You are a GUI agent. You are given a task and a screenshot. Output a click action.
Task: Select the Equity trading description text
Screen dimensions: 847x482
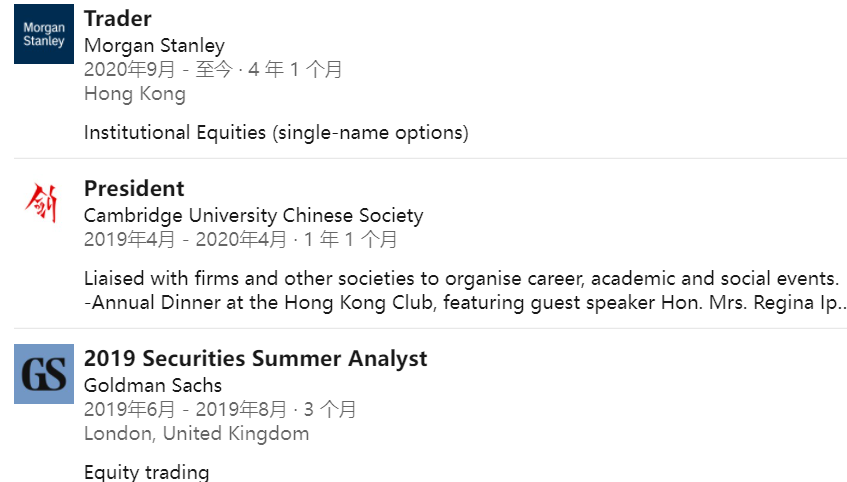tap(146, 472)
